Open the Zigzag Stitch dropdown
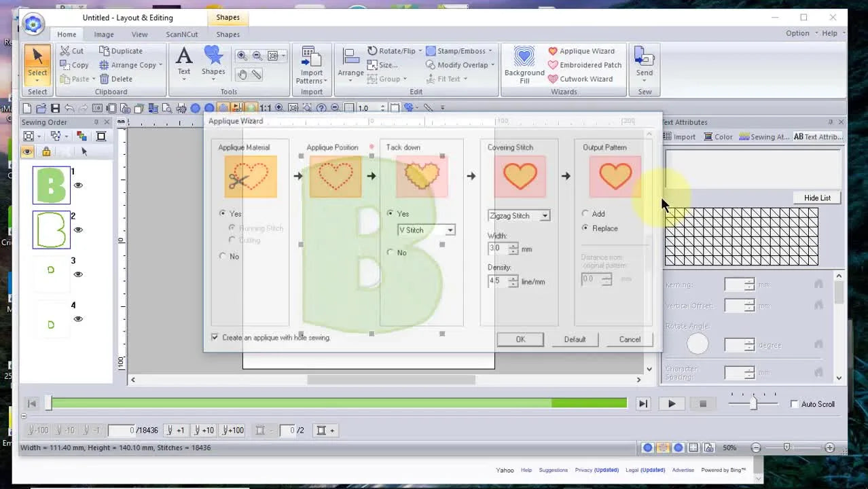This screenshot has width=868, height=489. 519,216
